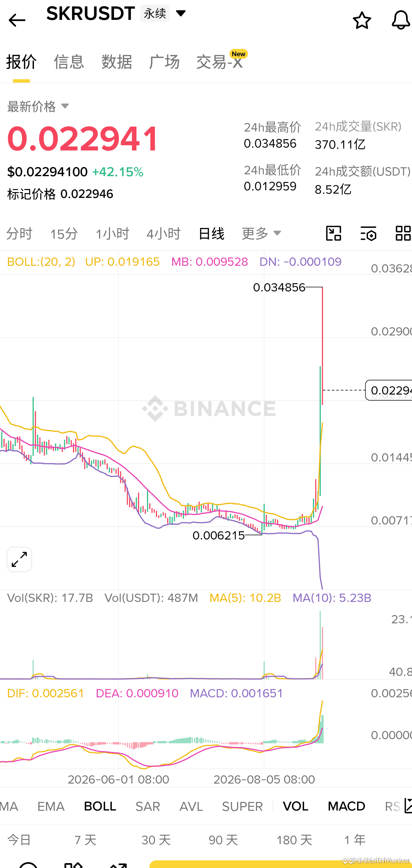Select the 30 天 performance range
The width and height of the screenshot is (412, 868).
[x=156, y=840]
